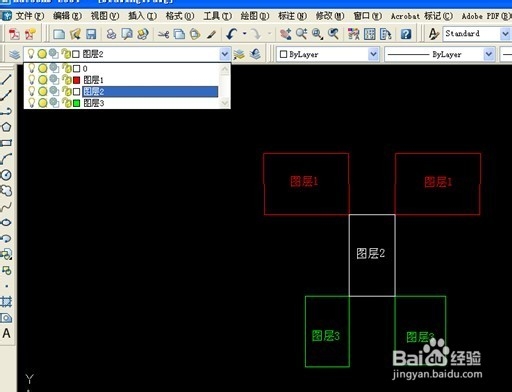
Task: Open DesignCenter from toolbar
Action: pyautogui.click(x=370, y=34)
